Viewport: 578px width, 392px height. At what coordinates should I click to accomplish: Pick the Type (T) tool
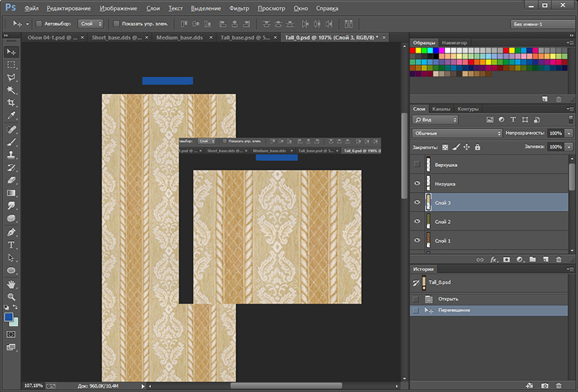click(x=12, y=245)
